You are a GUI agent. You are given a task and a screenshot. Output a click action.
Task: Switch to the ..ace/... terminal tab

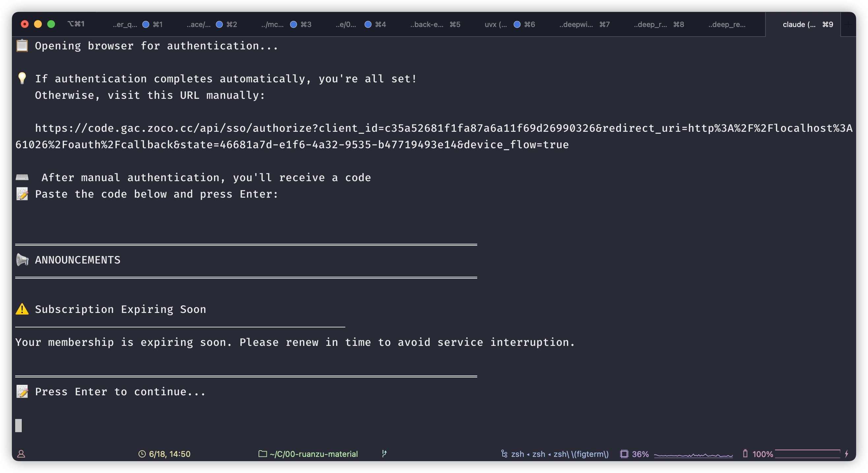[x=199, y=24]
